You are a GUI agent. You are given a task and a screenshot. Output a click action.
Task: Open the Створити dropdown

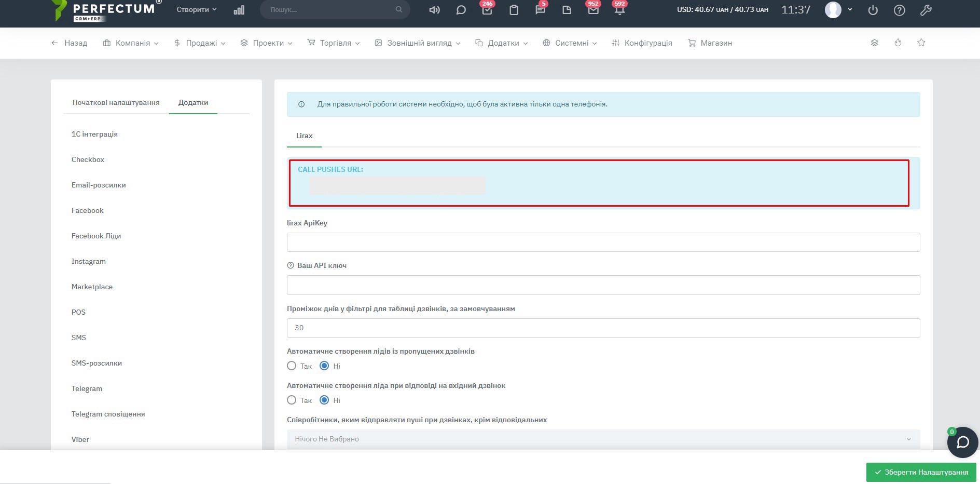[x=197, y=9]
